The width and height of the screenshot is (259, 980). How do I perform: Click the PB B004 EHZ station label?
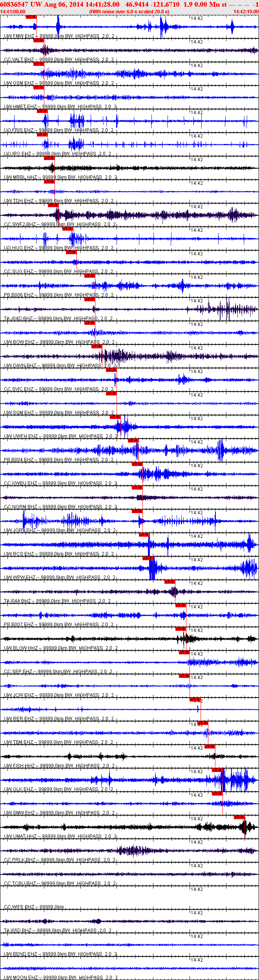click(59, 460)
